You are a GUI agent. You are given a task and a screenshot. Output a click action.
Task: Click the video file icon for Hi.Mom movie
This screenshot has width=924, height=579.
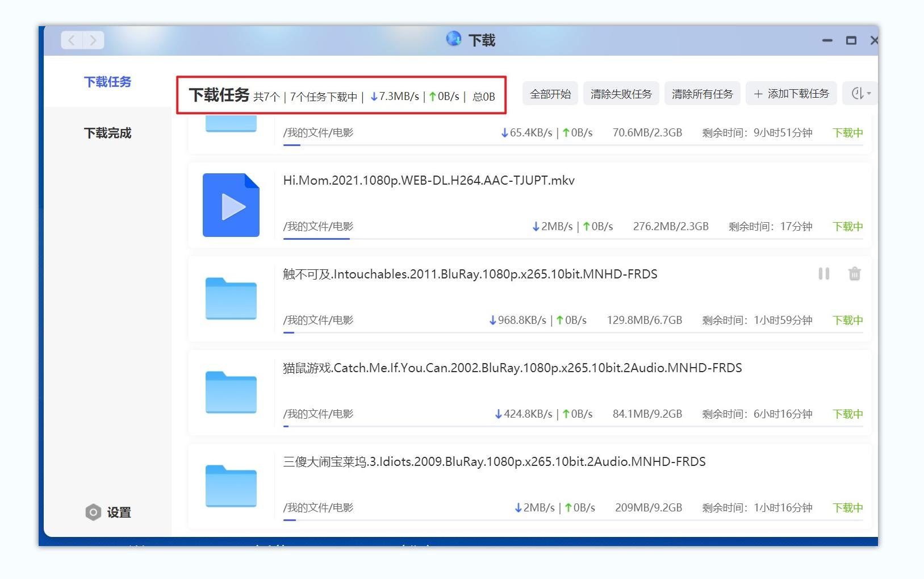[x=231, y=205]
